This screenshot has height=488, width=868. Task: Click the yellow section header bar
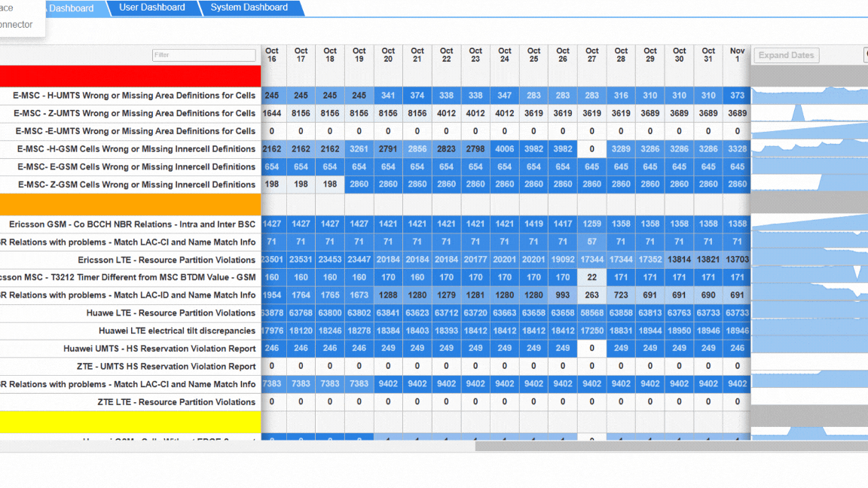tap(130, 422)
